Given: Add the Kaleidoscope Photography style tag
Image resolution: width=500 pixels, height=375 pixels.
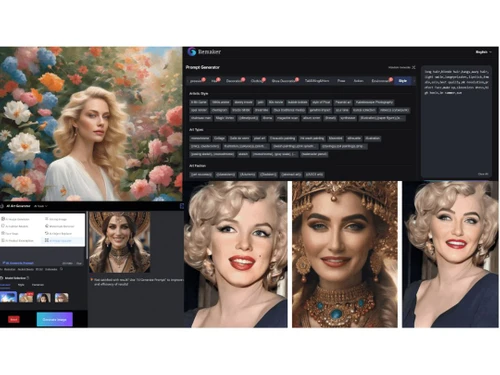Looking at the screenshot, I should (x=374, y=102).
